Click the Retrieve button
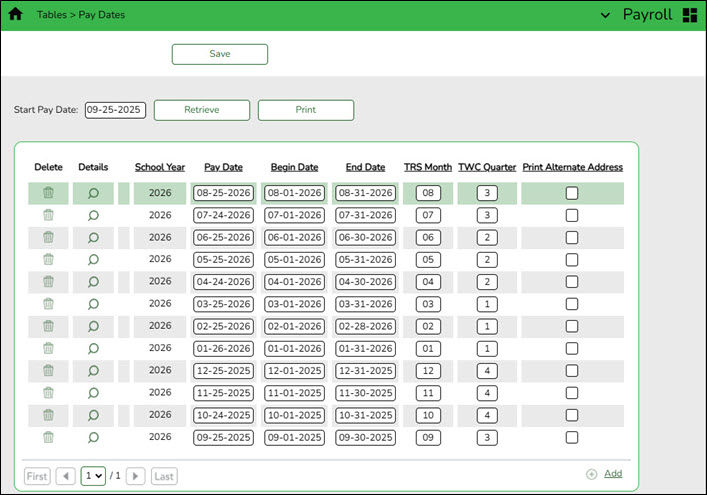Screen dimensions: 707x495 coord(202,110)
